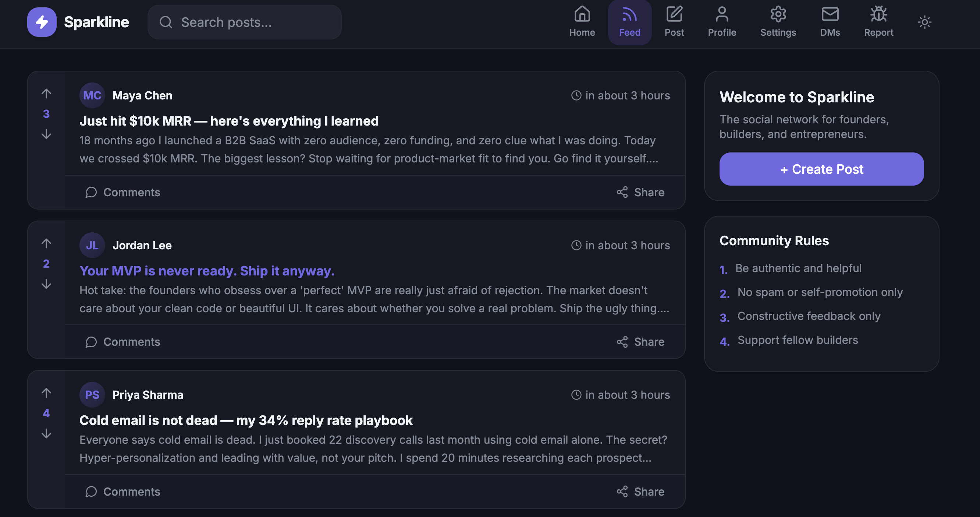Open Comments on Priya Sharma's post
Screen dimensions: 980x517
[123, 492]
